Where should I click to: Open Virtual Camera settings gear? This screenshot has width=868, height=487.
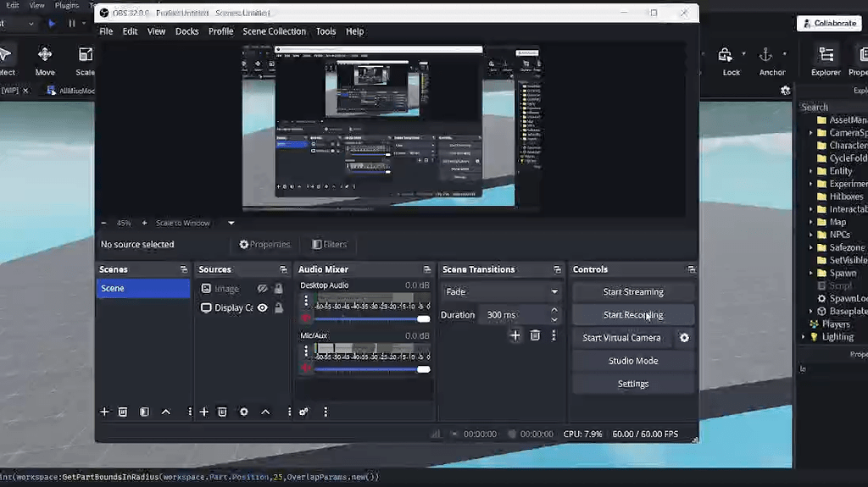point(684,338)
